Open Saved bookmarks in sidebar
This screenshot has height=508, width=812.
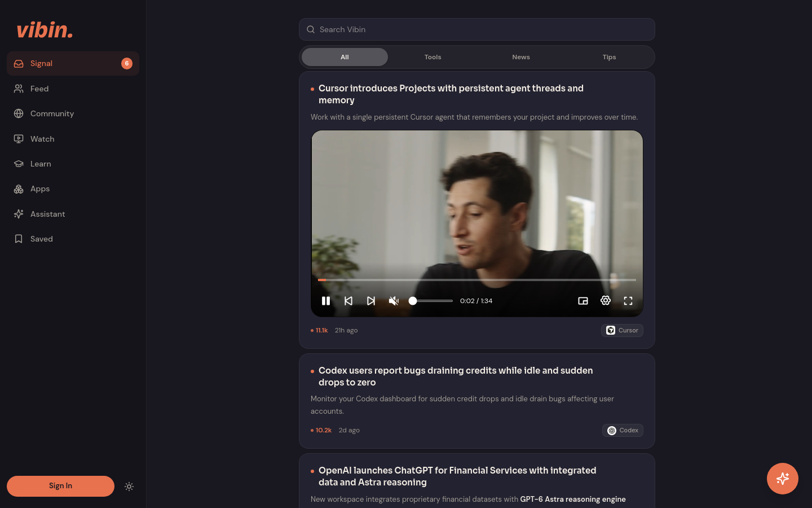tap(73, 239)
